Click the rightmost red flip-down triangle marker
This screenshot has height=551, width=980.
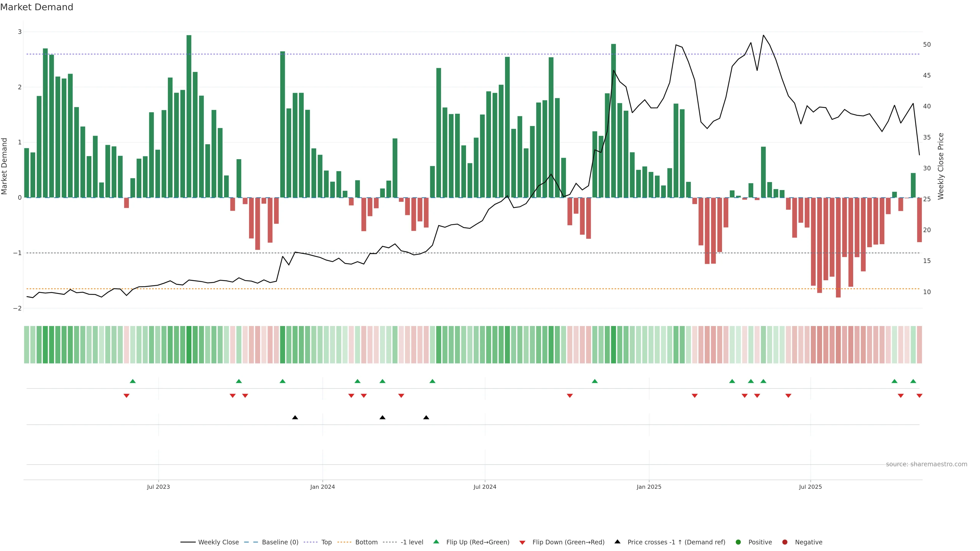pos(919,396)
